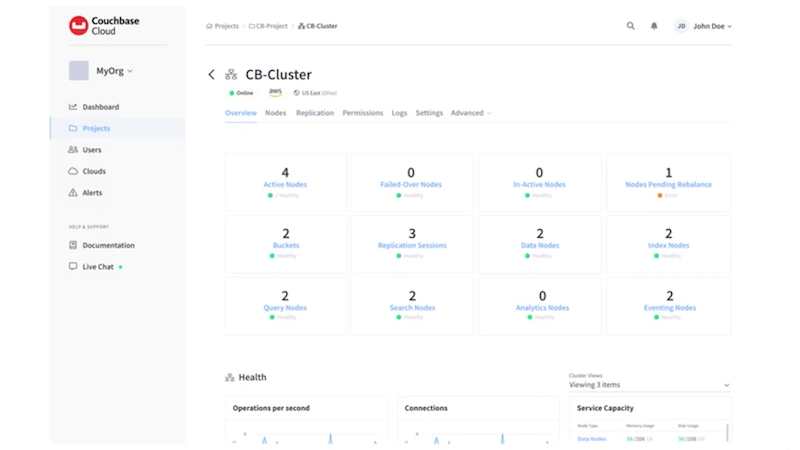This screenshot has height=450, width=800.
Task: Click the Service Capacity panel title
Action: point(605,408)
